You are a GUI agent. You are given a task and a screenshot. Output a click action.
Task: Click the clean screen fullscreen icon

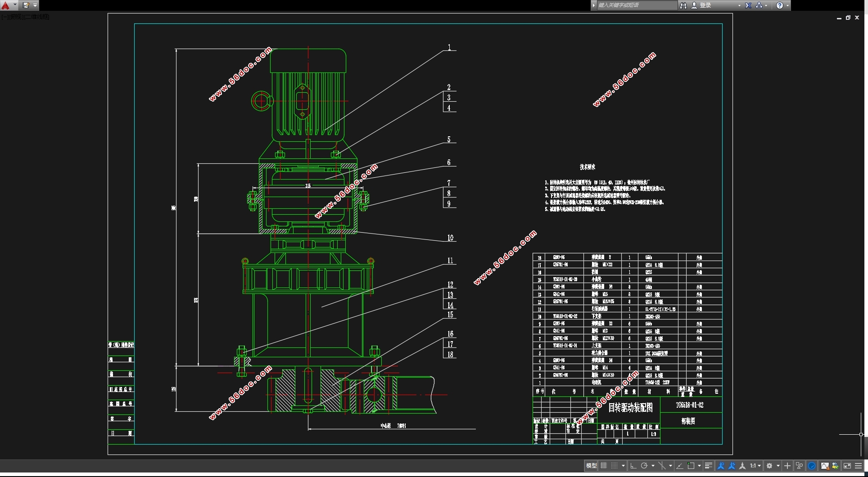coord(847,466)
